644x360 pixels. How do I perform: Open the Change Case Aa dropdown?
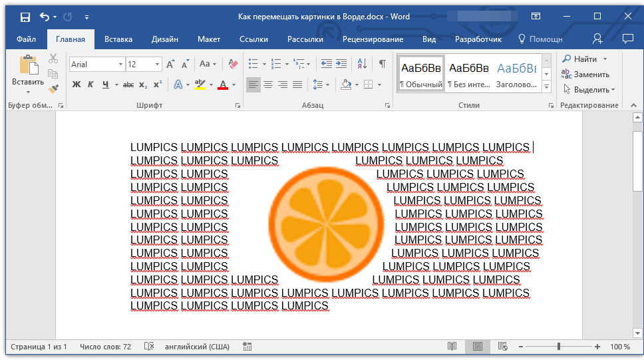point(208,64)
